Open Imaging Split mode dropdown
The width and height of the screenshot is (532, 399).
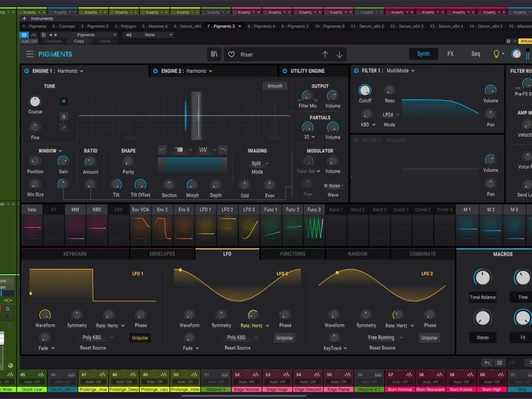point(260,163)
